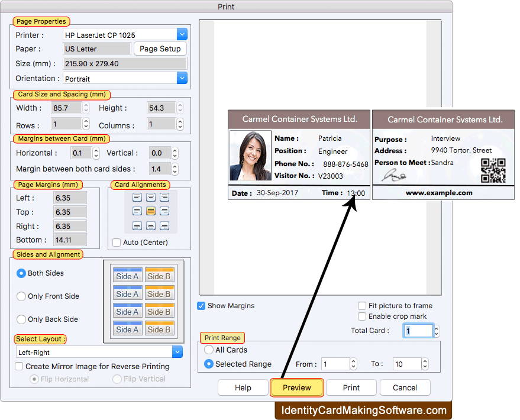
Task: Pick the top-right card alignment icon
Action: coord(164,197)
